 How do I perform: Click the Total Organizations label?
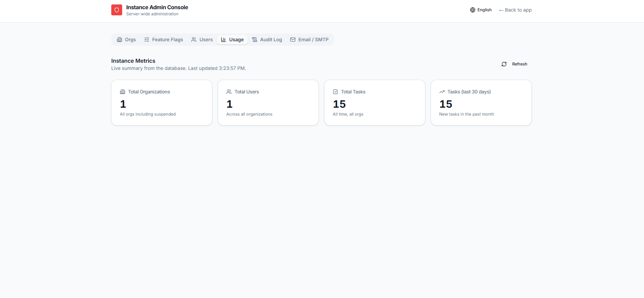point(149,92)
